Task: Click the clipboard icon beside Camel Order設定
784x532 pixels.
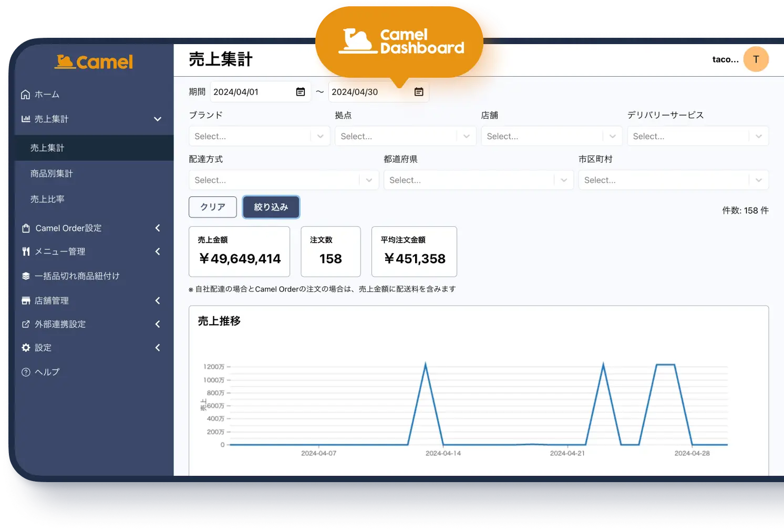Action: (26, 228)
